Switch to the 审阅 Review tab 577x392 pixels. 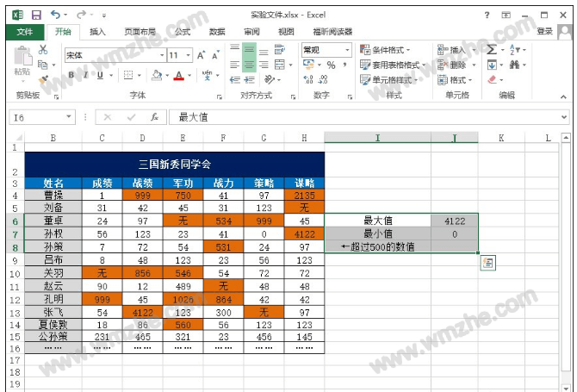[x=251, y=32]
